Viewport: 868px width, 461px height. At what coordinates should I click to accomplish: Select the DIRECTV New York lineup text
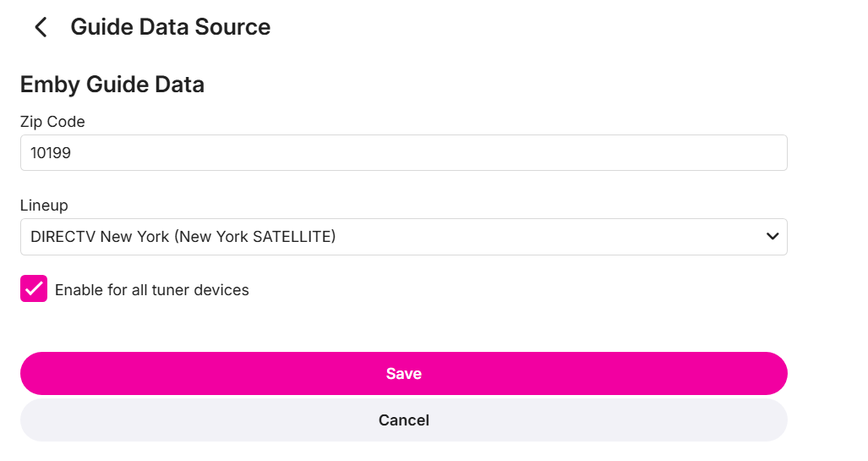pyautogui.click(x=100, y=237)
